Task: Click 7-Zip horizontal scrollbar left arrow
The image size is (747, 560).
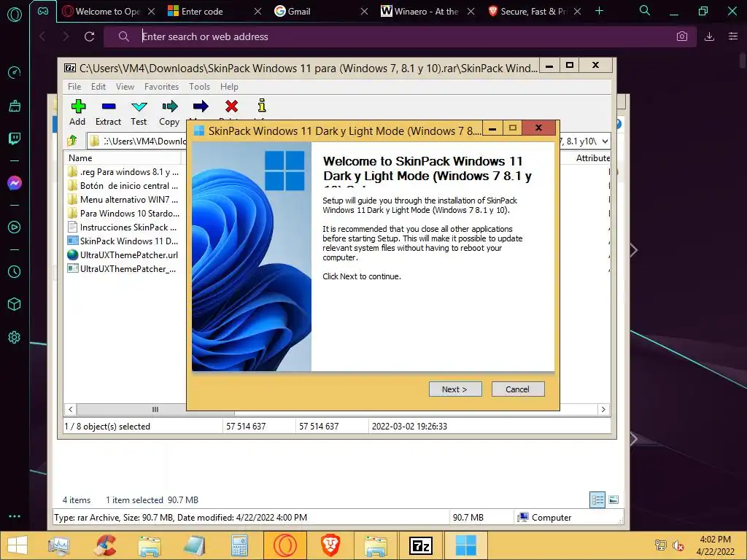Action: click(71, 410)
